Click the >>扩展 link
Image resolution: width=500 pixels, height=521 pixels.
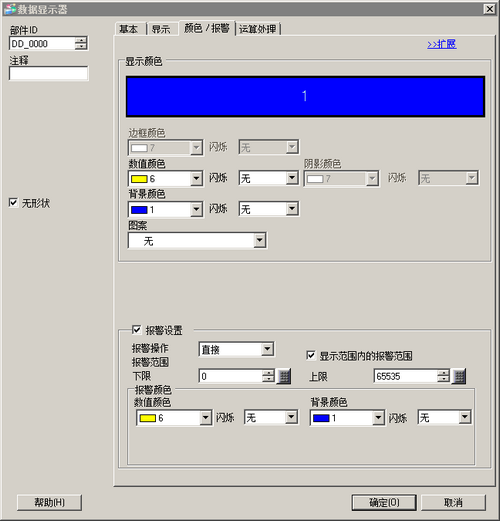tap(442, 44)
